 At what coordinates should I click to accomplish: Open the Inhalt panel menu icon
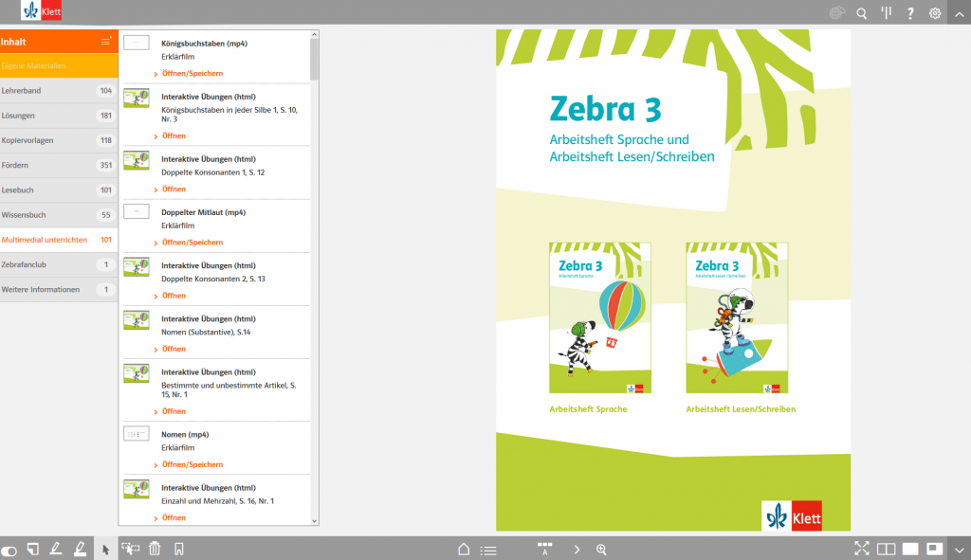pyautogui.click(x=106, y=42)
